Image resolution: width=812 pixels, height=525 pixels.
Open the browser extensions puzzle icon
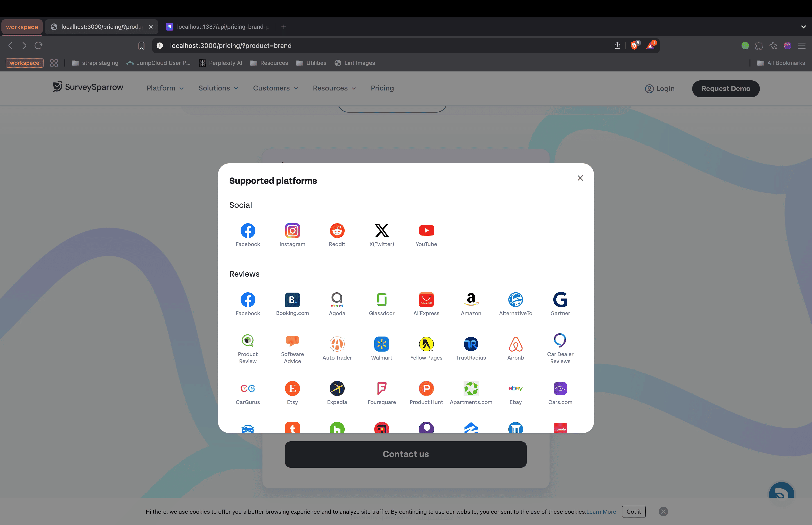759,46
